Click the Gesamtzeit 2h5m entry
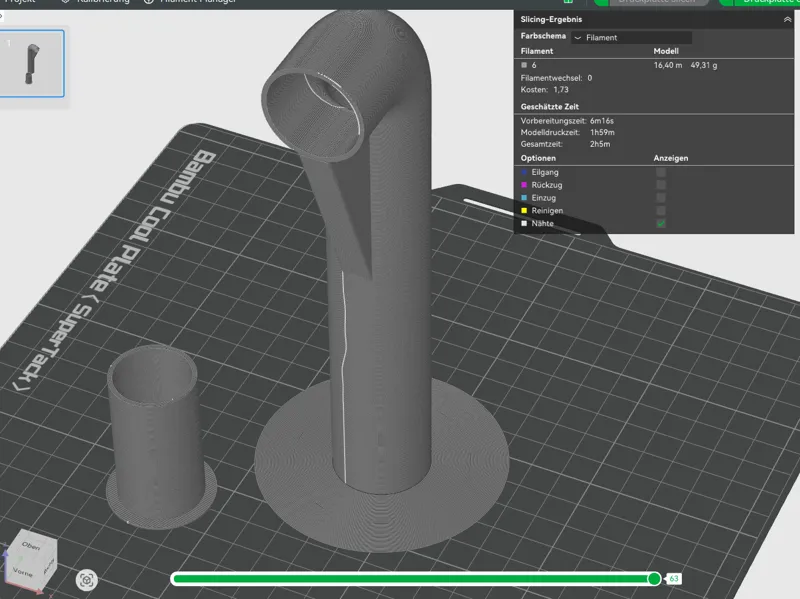Viewport: 800px width, 599px height. (565, 144)
